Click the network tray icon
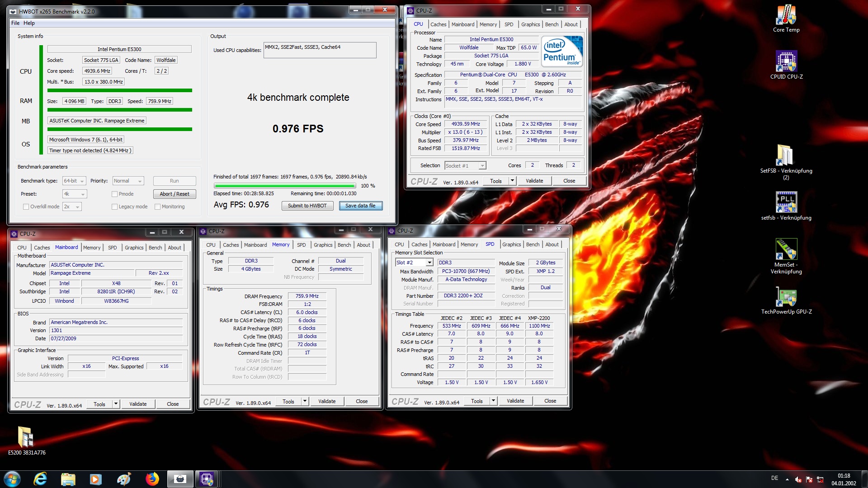Screen dimensions: 868x488 pos(820,479)
